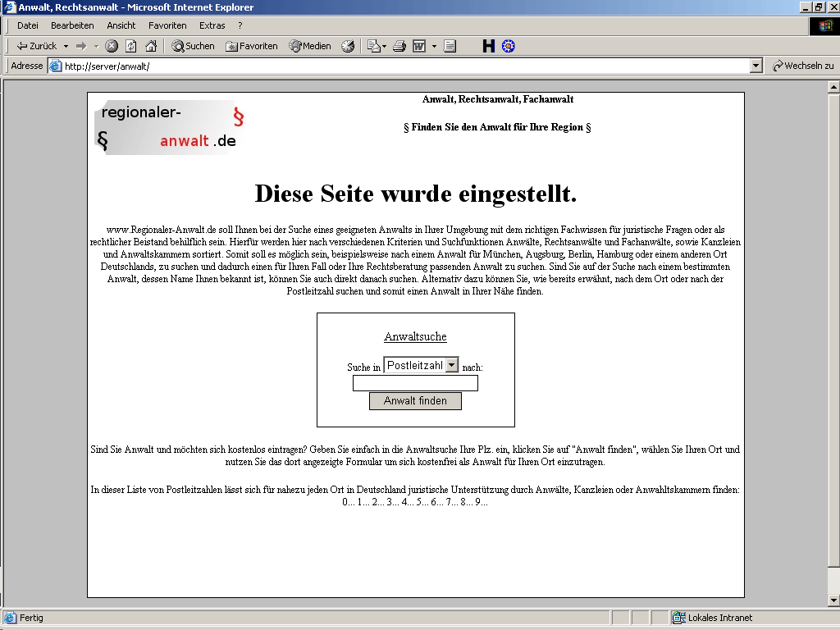The height and width of the screenshot is (630, 840).
Task: Open the Medien panel
Action: (310, 46)
